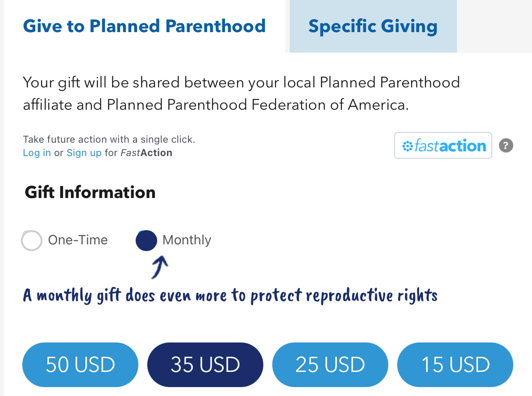The width and height of the screenshot is (532, 396).
Task: Click the 'Monthly' label text
Action: (187, 240)
